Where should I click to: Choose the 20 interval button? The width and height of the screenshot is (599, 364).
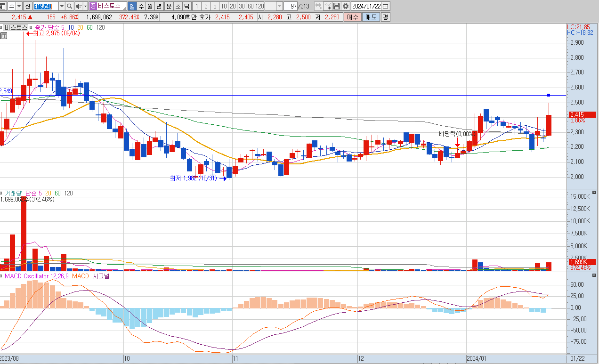233,6
